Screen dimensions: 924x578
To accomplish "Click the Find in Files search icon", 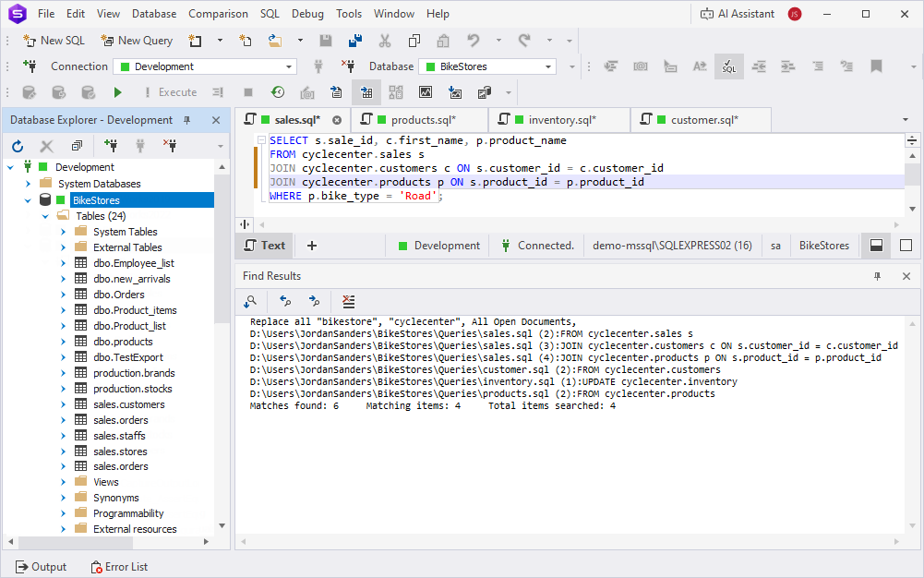I will (x=250, y=301).
